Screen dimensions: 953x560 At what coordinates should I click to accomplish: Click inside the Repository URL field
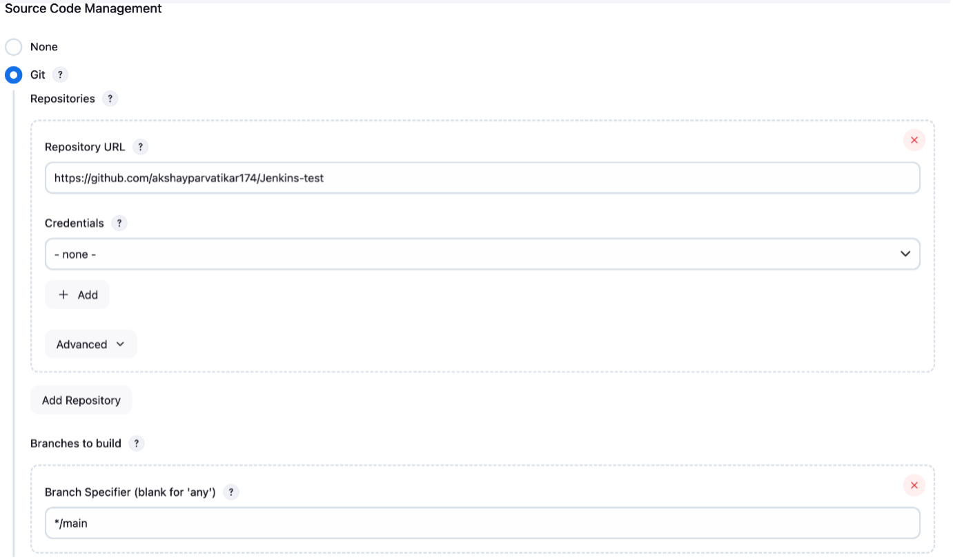483,177
